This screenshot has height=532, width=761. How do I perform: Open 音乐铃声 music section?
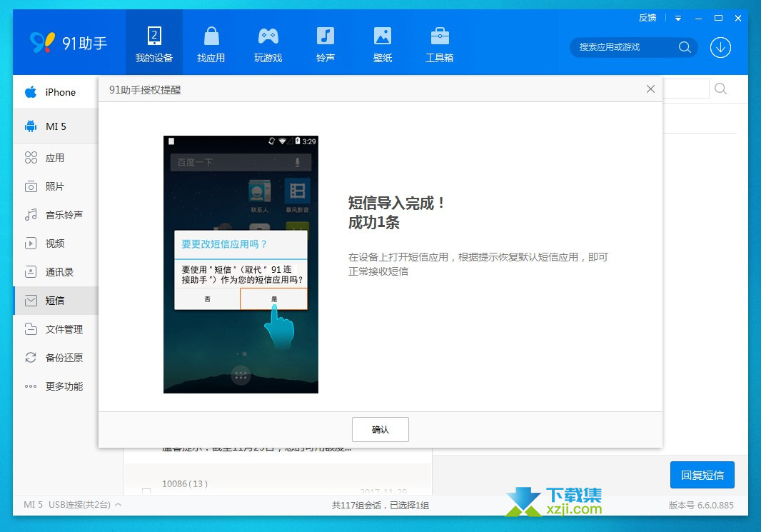(56, 215)
